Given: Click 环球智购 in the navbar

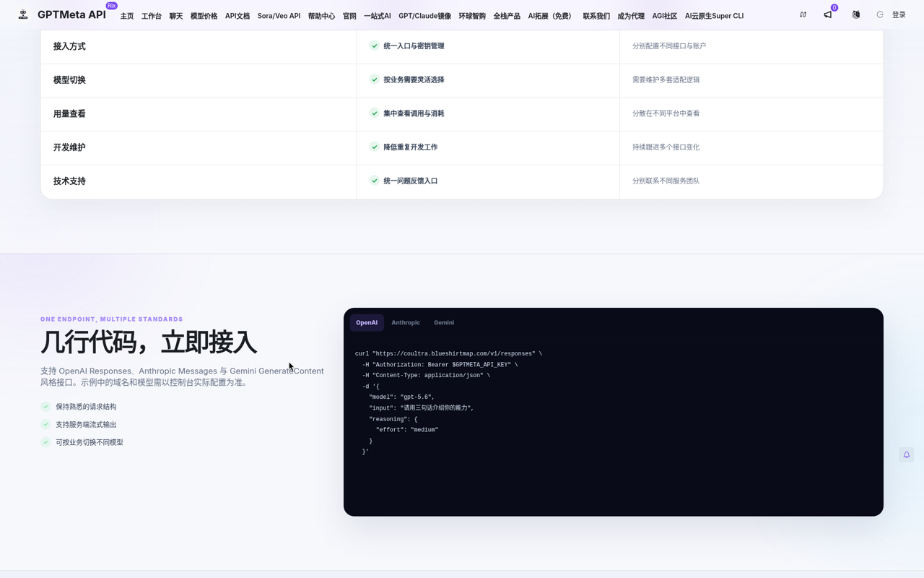Looking at the screenshot, I should pos(472,16).
